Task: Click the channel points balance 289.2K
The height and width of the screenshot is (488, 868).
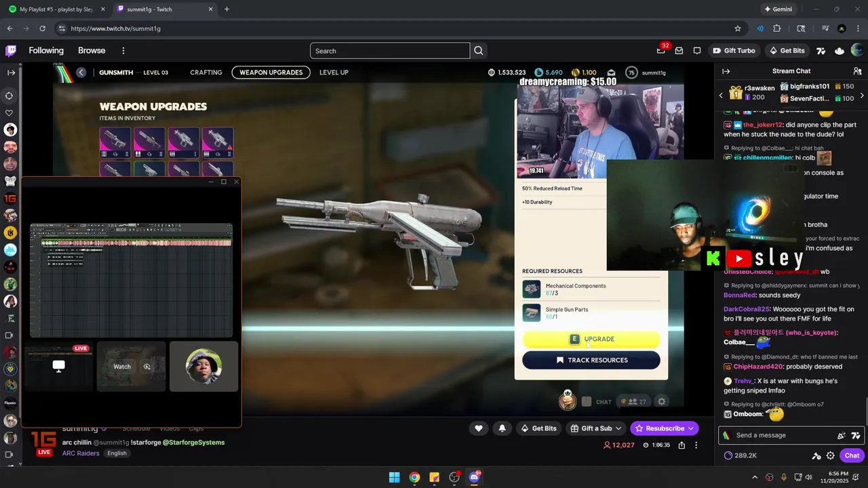Action: (741, 455)
